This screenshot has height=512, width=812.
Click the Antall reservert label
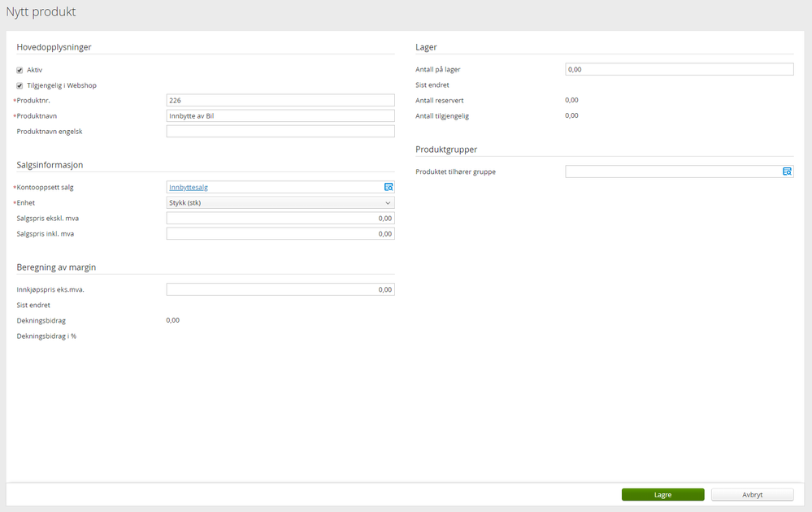439,101
